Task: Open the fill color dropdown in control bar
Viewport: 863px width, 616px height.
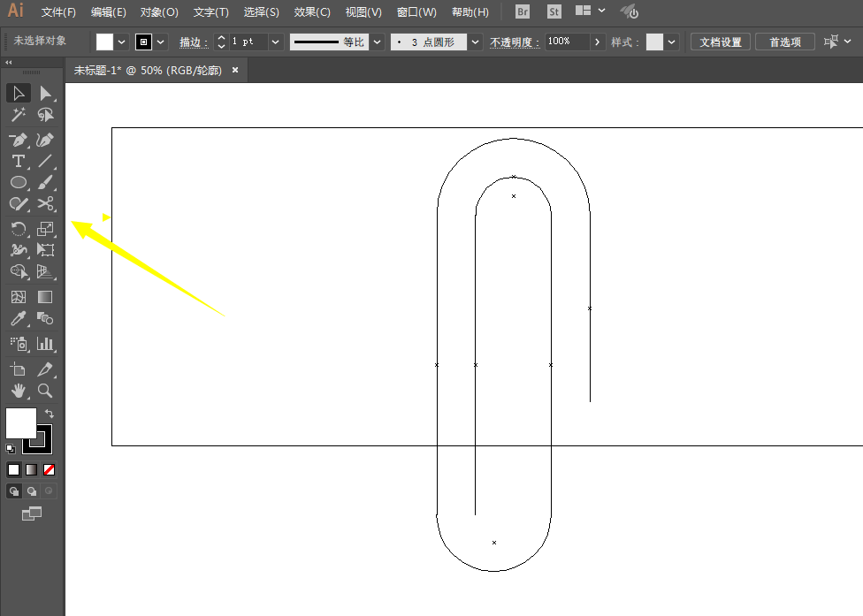Action: point(122,42)
